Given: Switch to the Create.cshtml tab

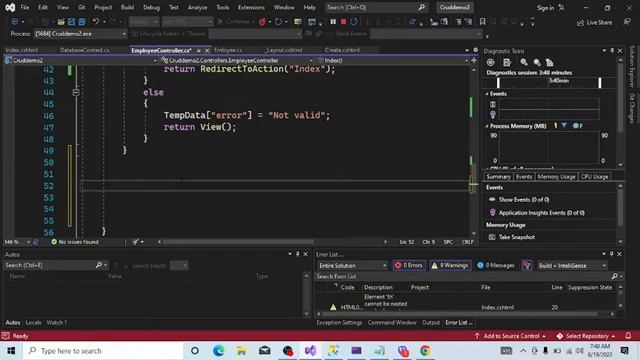Looking at the screenshot, I should point(342,50).
